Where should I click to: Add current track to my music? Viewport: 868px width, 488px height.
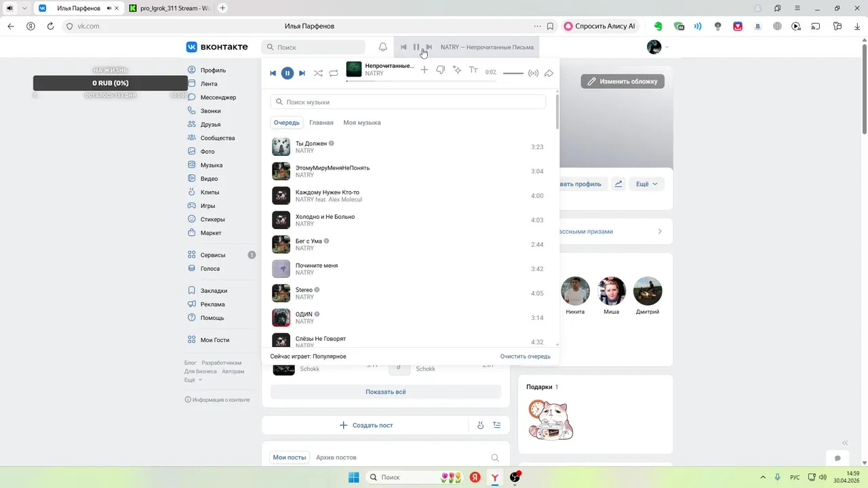425,70
